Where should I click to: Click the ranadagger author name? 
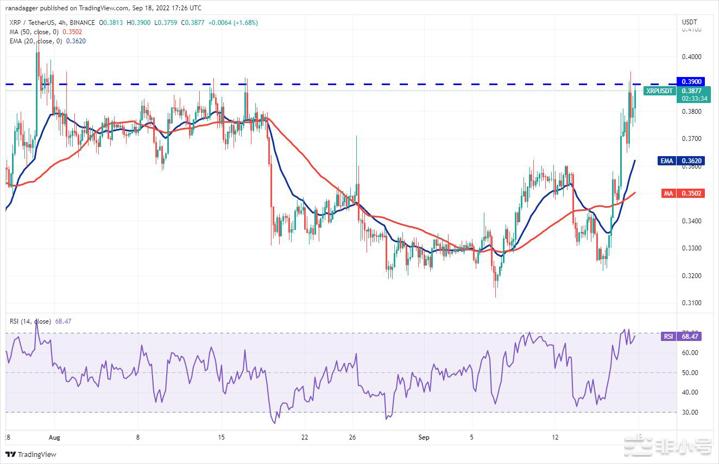coord(22,7)
